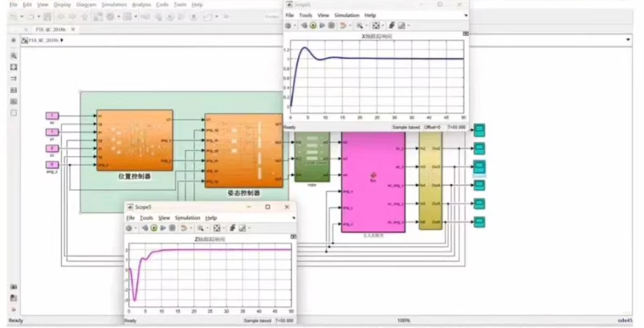
Task: Click Step Forward in Simulink toolbar
Action: 181,17
